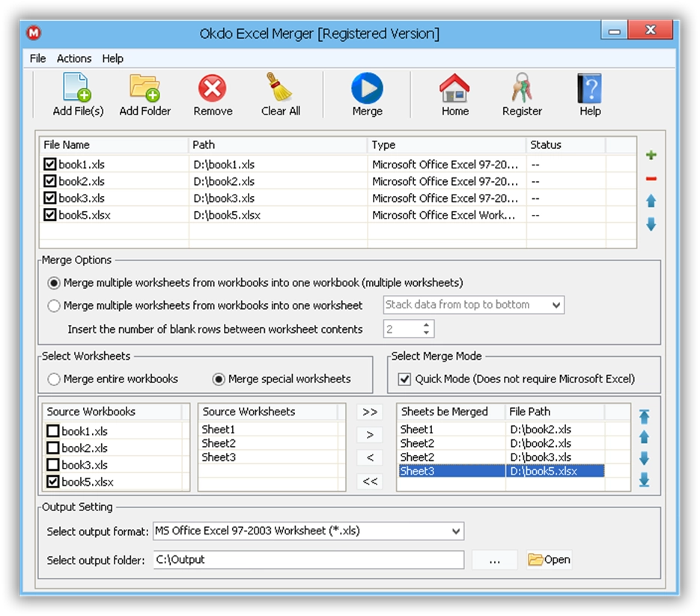
Task: Click the Clear All broom icon
Action: [x=279, y=87]
